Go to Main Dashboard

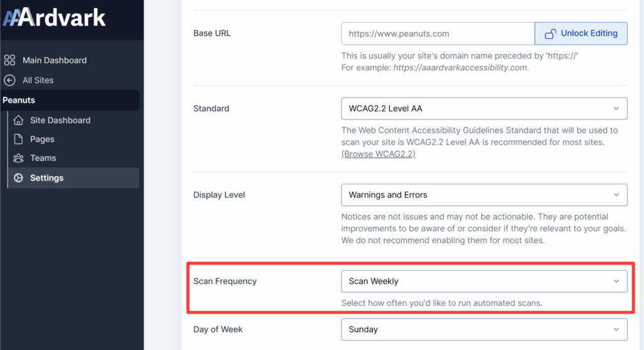coord(55,60)
